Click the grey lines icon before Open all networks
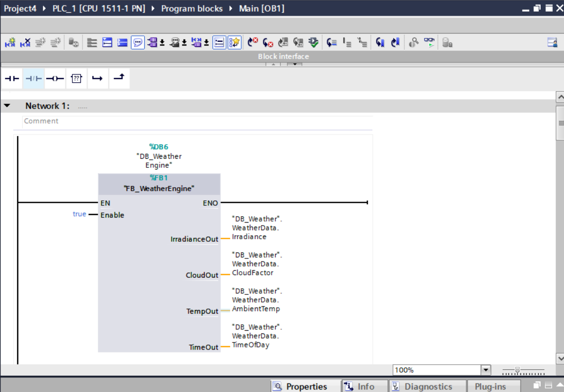Viewport: 564px width, 392px height. [x=92, y=42]
